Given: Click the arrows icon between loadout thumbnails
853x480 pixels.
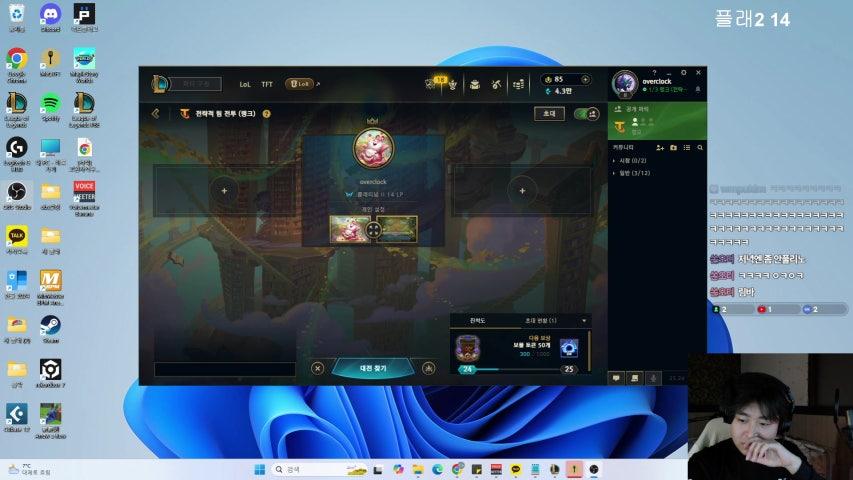Looking at the screenshot, I should pyautogui.click(x=374, y=230).
